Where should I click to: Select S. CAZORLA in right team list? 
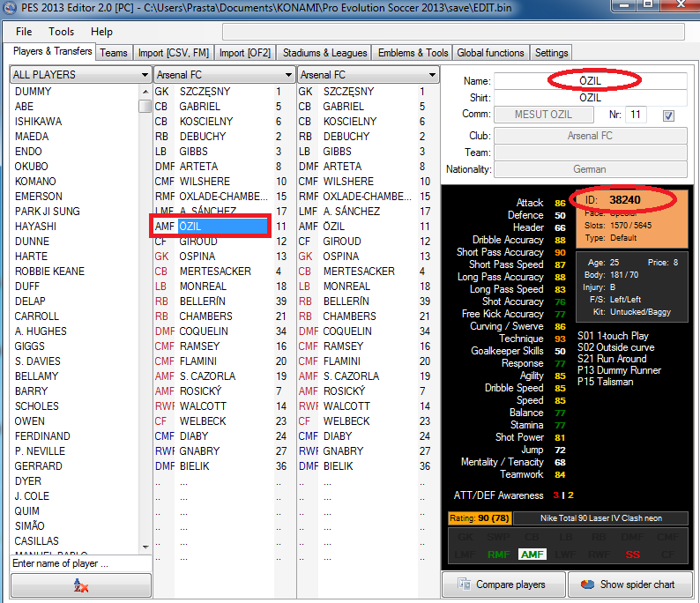[x=352, y=376]
